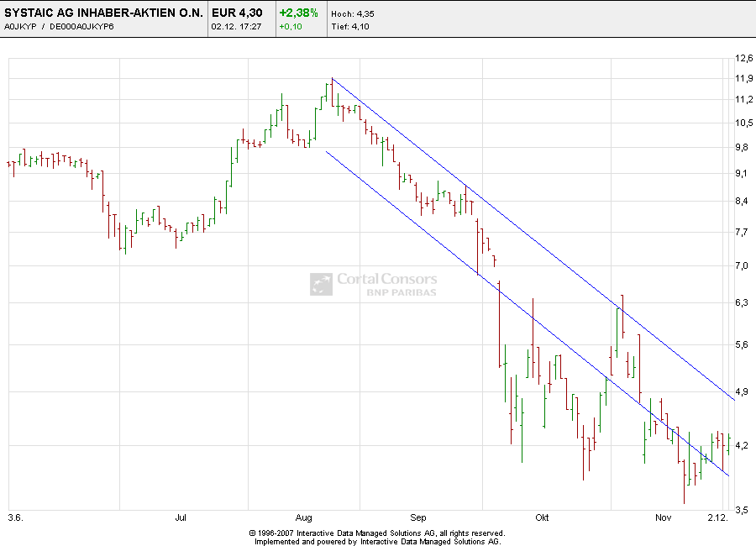Click the Sep label on the time axis
756x546 pixels.
pos(418,517)
